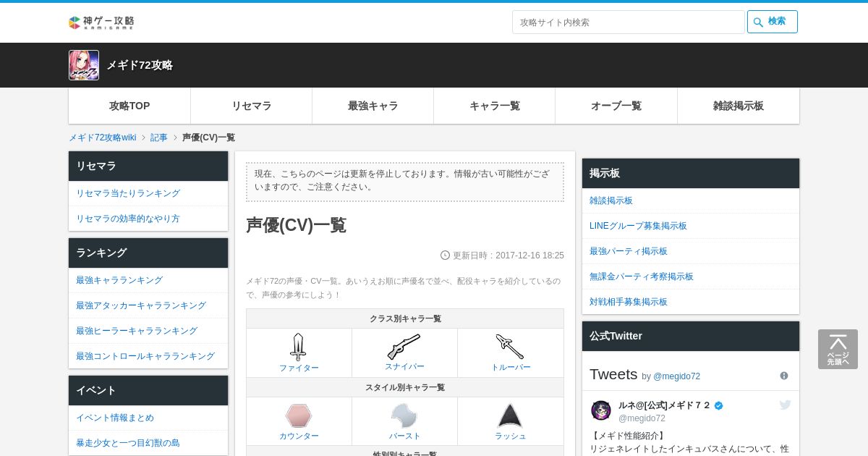This screenshot has height=456, width=868.
Task: Click the スナイパー text link
Action: click(x=404, y=367)
